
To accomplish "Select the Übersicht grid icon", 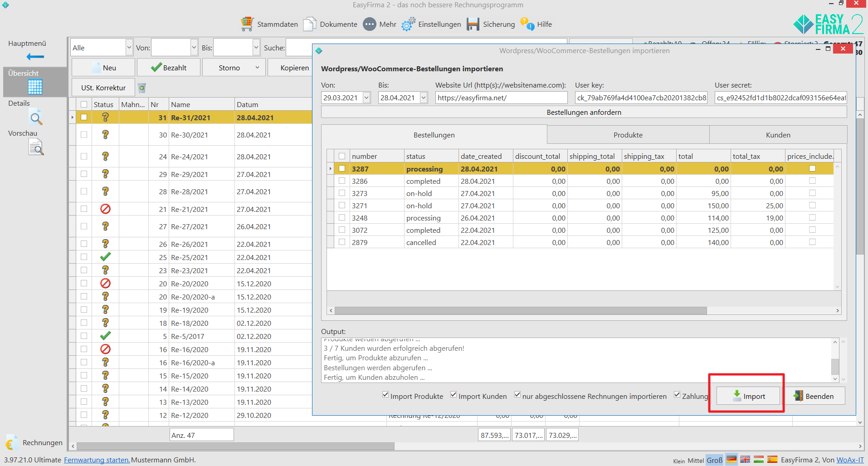I will coord(35,87).
